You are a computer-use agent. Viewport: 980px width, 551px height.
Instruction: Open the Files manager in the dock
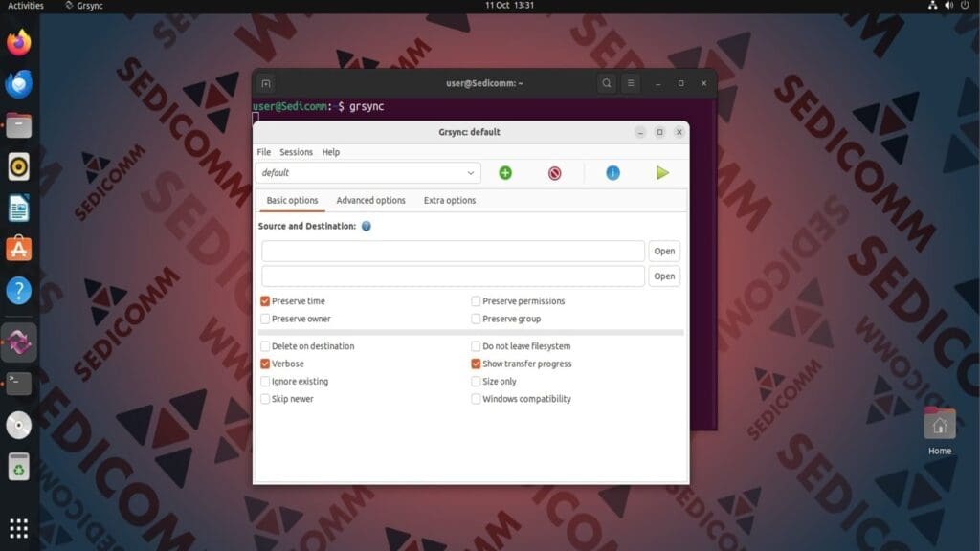19,125
